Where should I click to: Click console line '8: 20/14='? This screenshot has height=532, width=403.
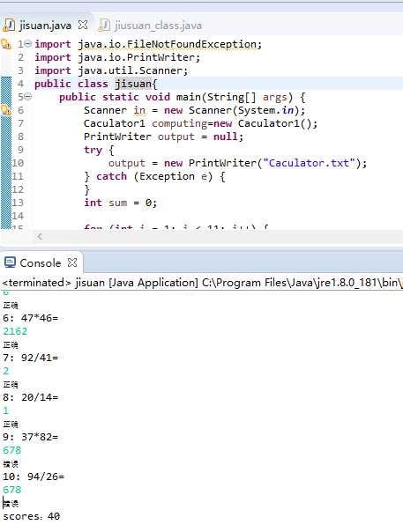[31, 397]
